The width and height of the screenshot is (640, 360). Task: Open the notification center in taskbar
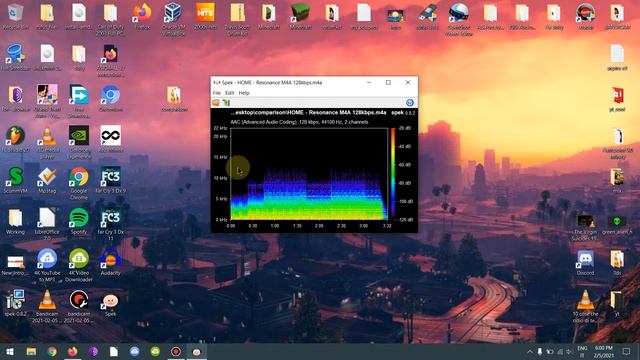[626, 351]
